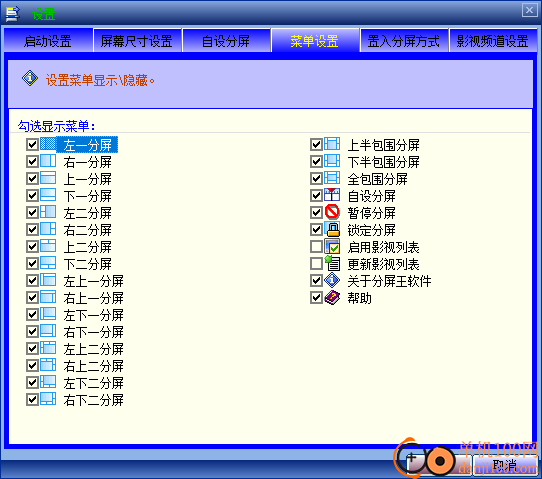Click the 关于分屏王软件 info diamond icon

click(332, 280)
